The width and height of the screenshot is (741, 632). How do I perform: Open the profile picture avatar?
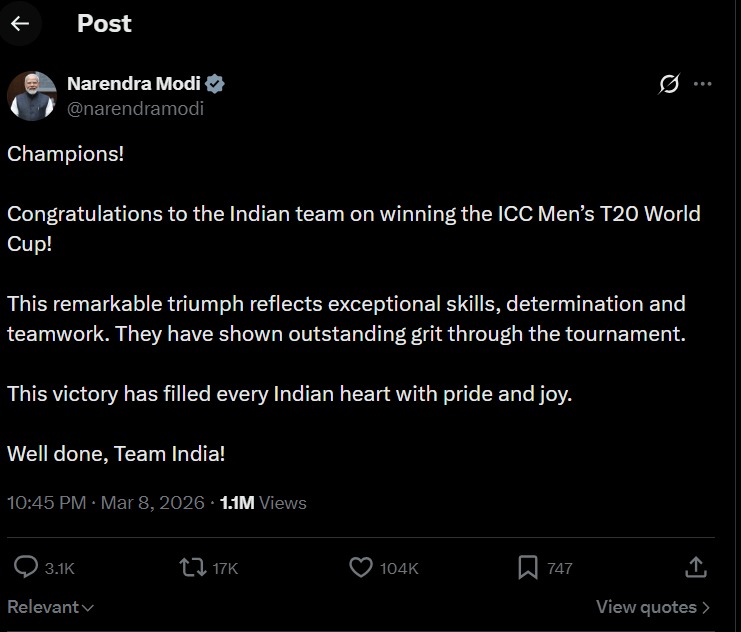tap(31, 96)
